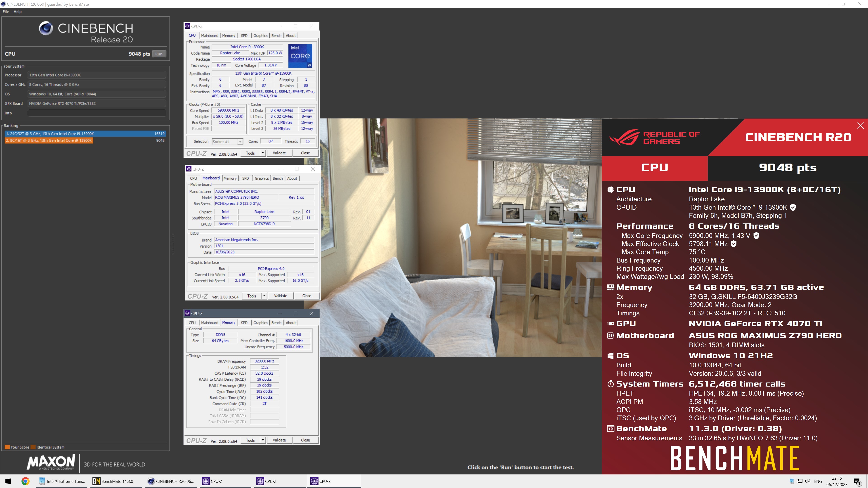The image size is (868, 488).
Task: Click Close button in the Mainboard CPU-Z window
Action: (x=307, y=296)
